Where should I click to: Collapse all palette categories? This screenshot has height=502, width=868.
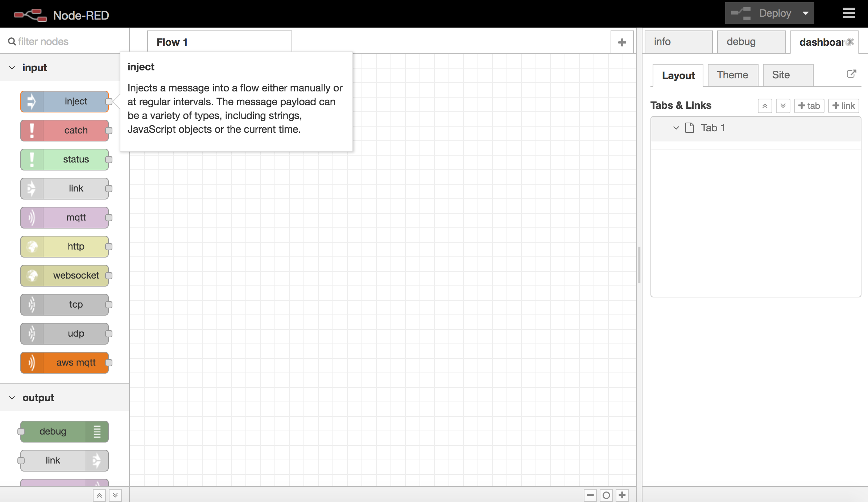99,495
